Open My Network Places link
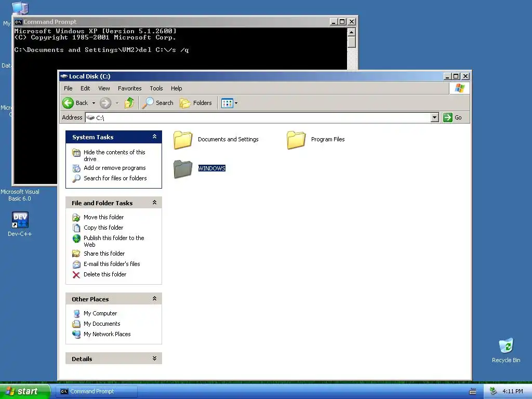The height and width of the screenshot is (399, 532). [107, 334]
